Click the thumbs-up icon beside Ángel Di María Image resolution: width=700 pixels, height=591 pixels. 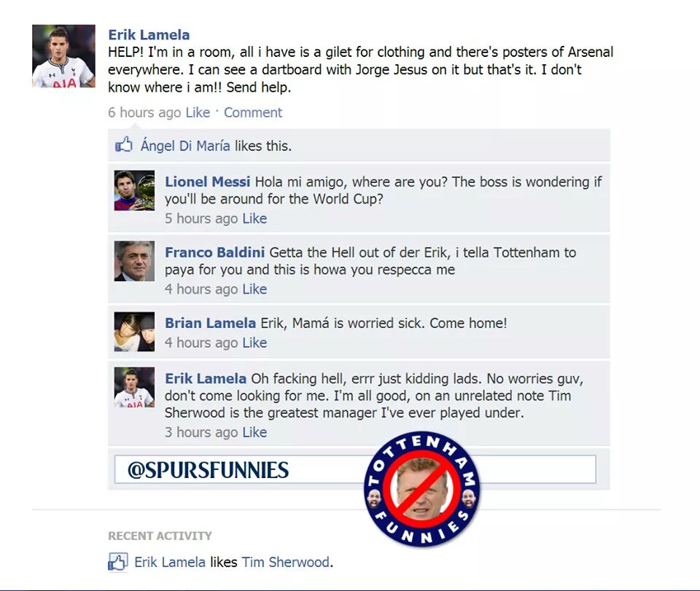point(124,144)
